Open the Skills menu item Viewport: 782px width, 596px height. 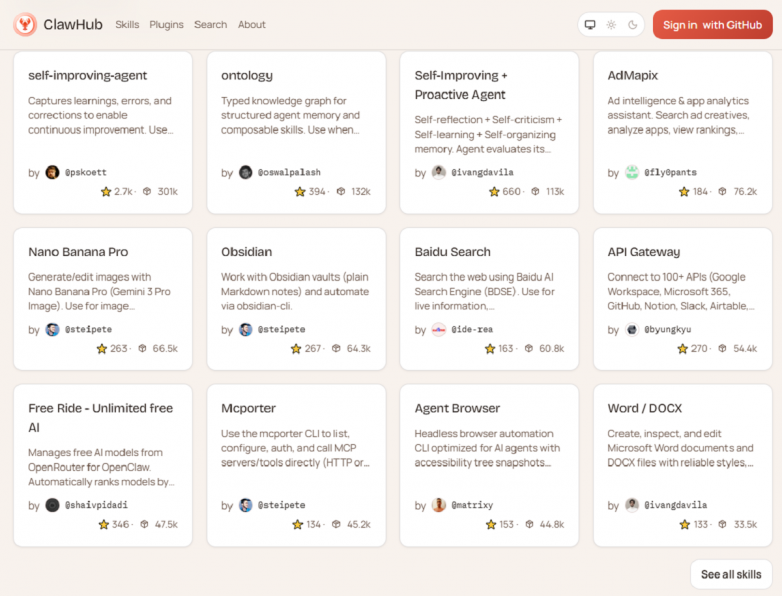pyautogui.click(x=127, y=24)
